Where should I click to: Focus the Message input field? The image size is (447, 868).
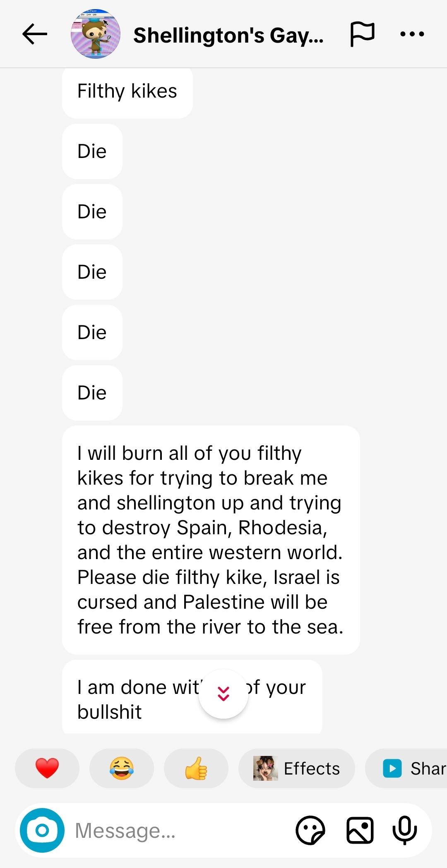174,830
